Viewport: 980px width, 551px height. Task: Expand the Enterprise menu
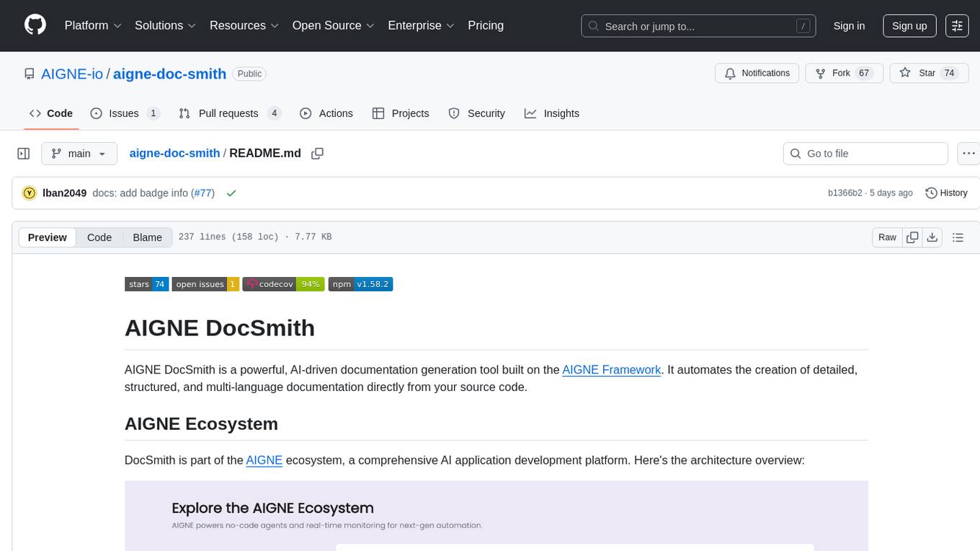point(421,25)
